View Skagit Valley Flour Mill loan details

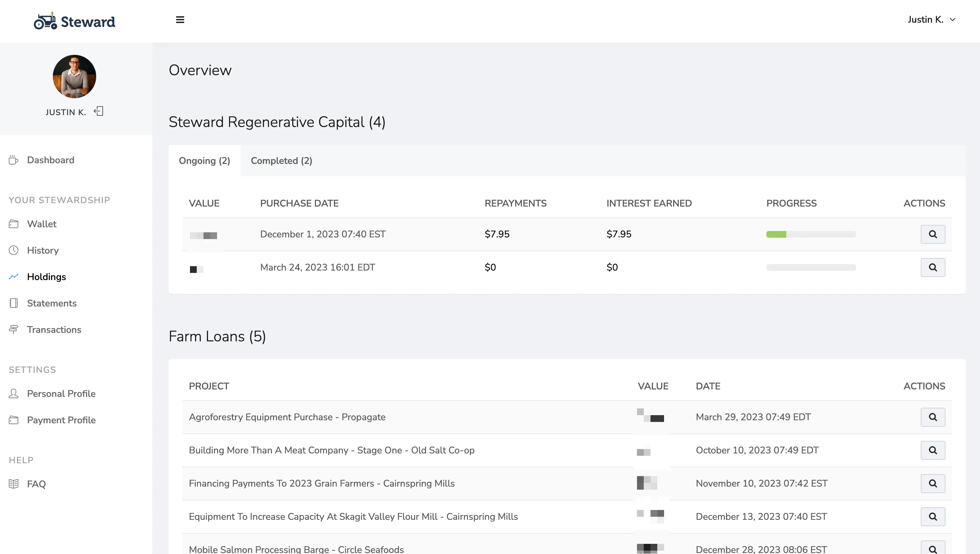pyautogui.click(x=933, y=516)
